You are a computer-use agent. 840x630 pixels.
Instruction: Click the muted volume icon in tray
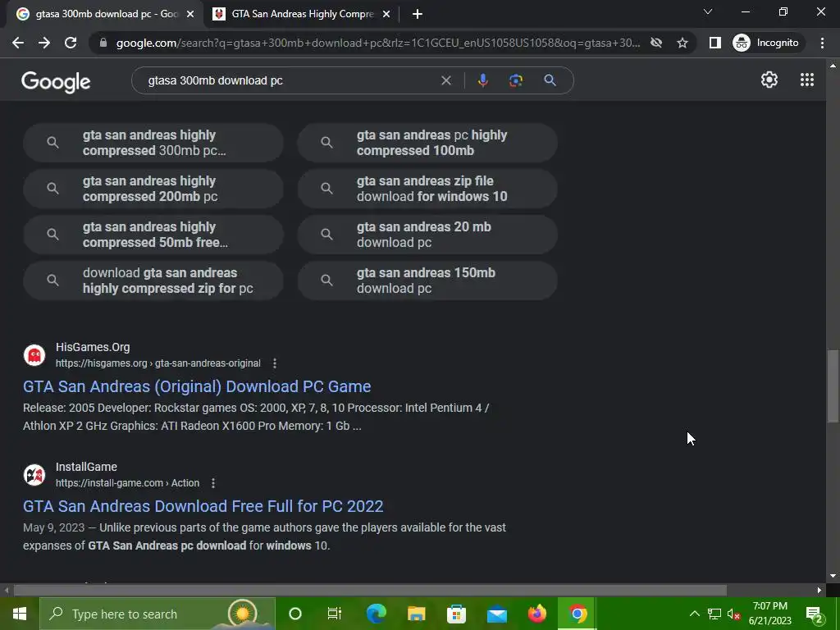tap(733, 614)
